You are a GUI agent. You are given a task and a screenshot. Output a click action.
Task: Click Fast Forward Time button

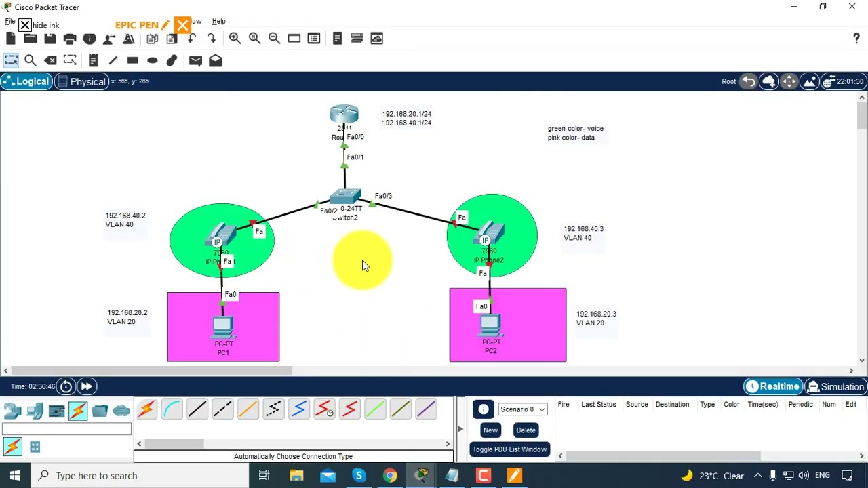(x=87, y=386)
